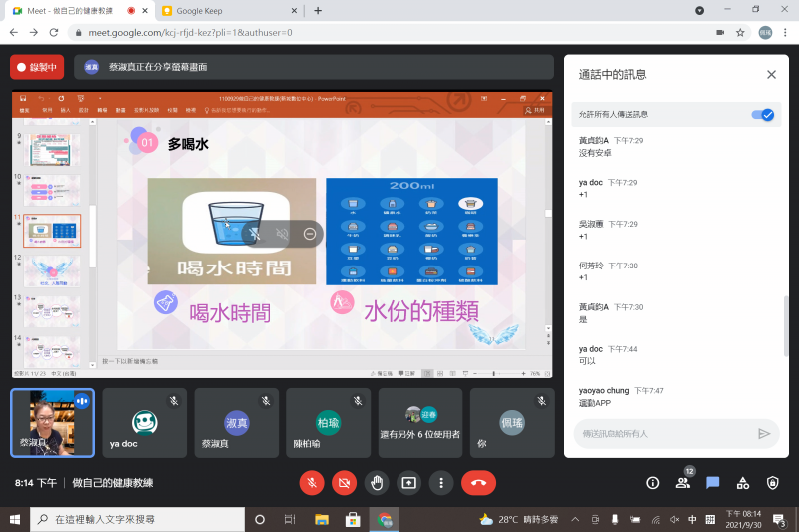
Task: Click the address bar URL
Action: tap(190, 33)
